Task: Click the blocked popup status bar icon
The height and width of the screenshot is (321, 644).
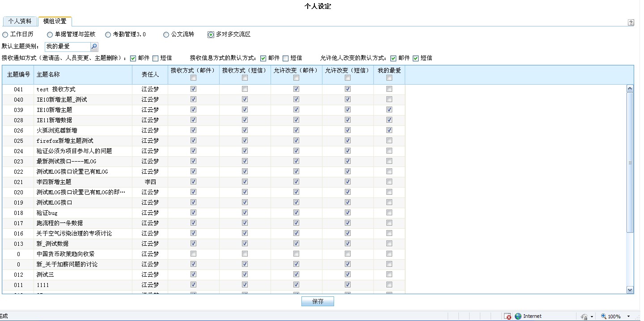Action: [508, 316]
